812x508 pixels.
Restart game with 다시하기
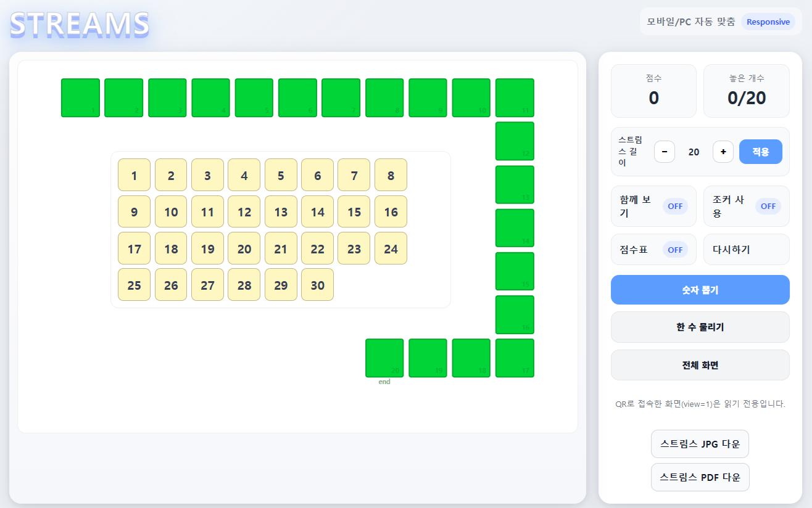pyautogui.click(x=747, y=250)
